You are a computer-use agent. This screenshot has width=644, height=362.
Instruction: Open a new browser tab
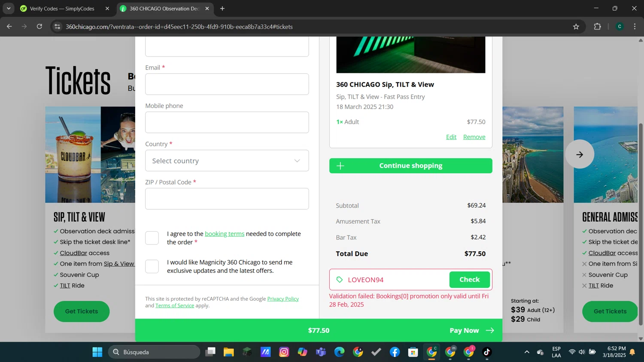222,9
